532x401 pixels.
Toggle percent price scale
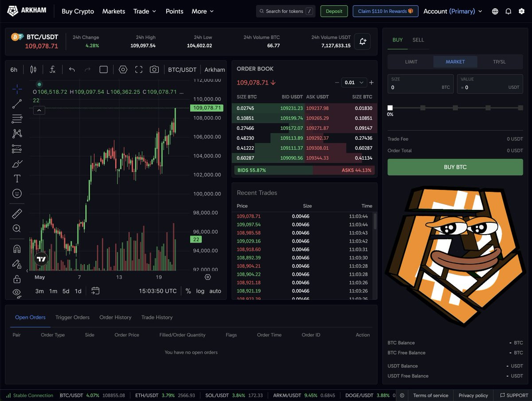tap(188, 291)
